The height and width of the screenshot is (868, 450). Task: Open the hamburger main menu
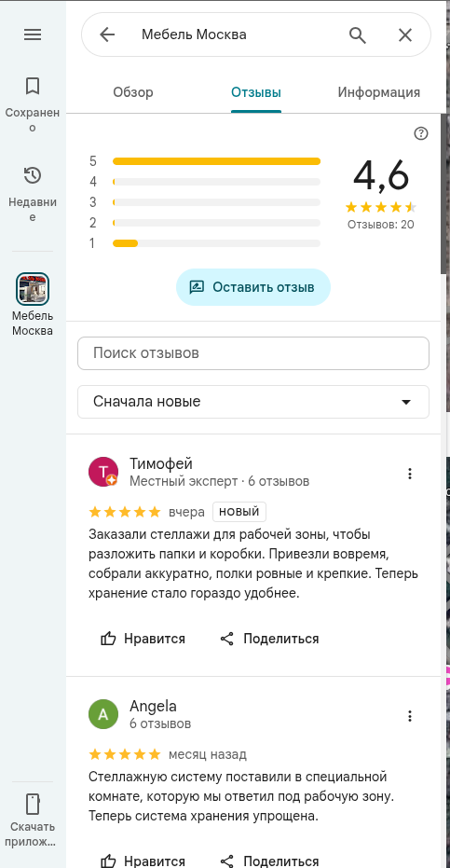click(x=33, y=34)
